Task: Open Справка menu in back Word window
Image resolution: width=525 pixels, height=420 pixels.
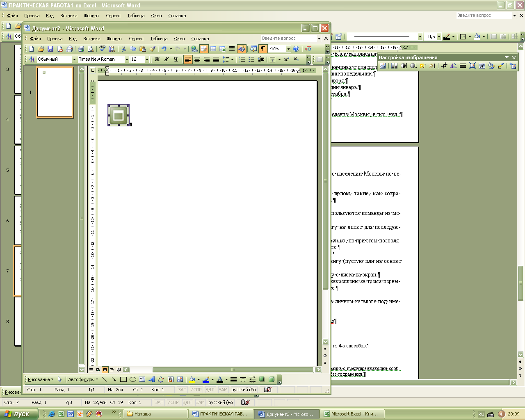Action: click(x=177, y=16)
